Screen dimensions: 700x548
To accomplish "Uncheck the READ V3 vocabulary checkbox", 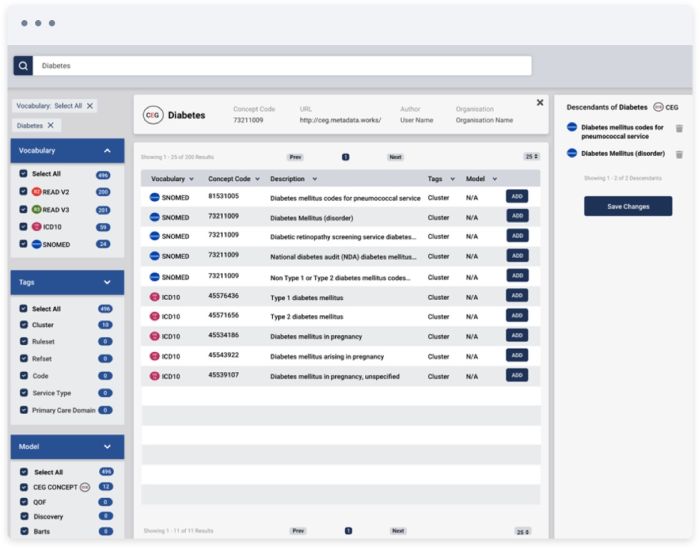I will [x=24, y=209].
